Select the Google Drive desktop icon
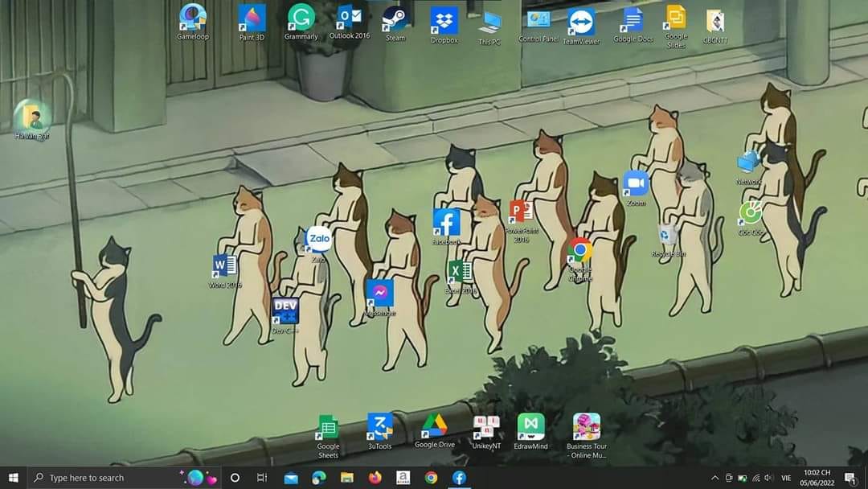The image size is (868, 489). [x=435, y=428]
